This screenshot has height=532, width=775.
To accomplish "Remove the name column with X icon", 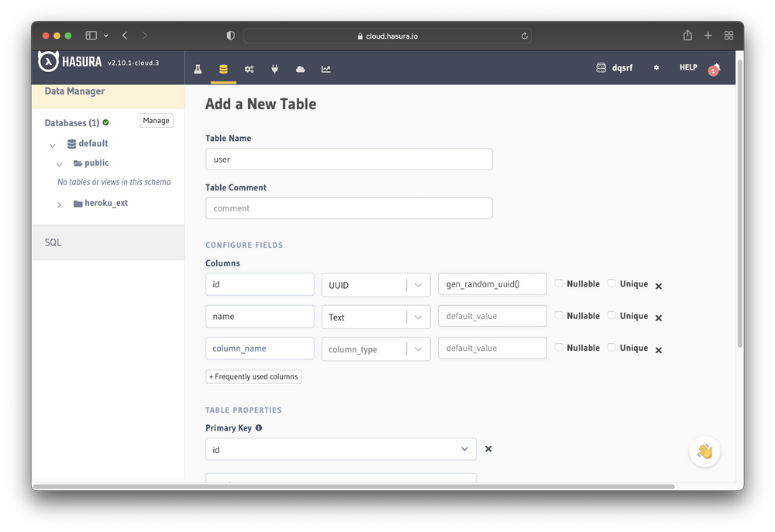I will click(x=659, y=318).
